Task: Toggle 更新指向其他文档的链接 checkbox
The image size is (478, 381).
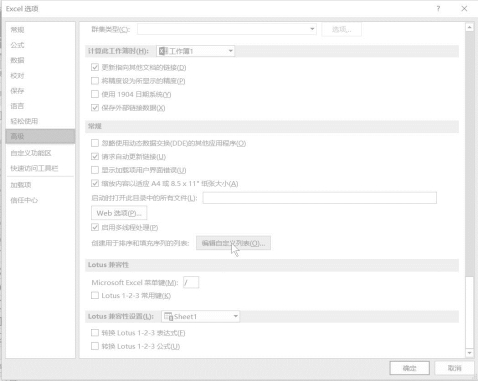Action: pyautogui.click(x=95, y=67)
